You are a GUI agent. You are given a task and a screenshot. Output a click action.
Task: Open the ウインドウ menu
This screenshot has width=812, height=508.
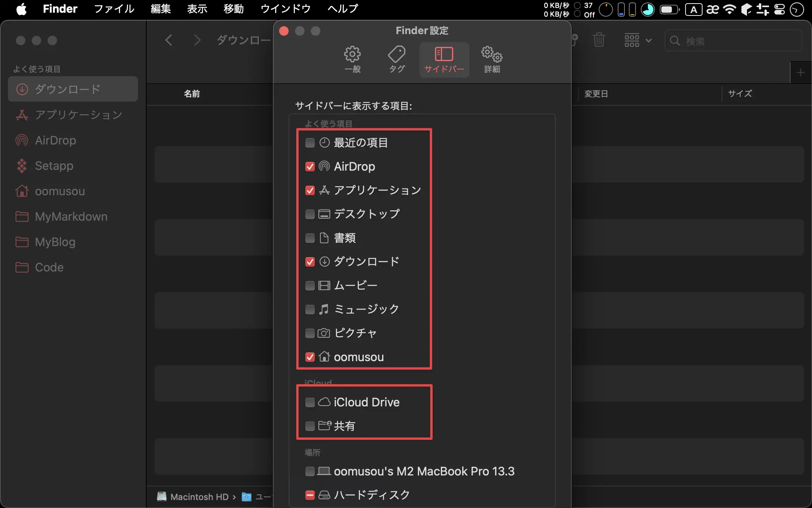click(x=285, y=9)
